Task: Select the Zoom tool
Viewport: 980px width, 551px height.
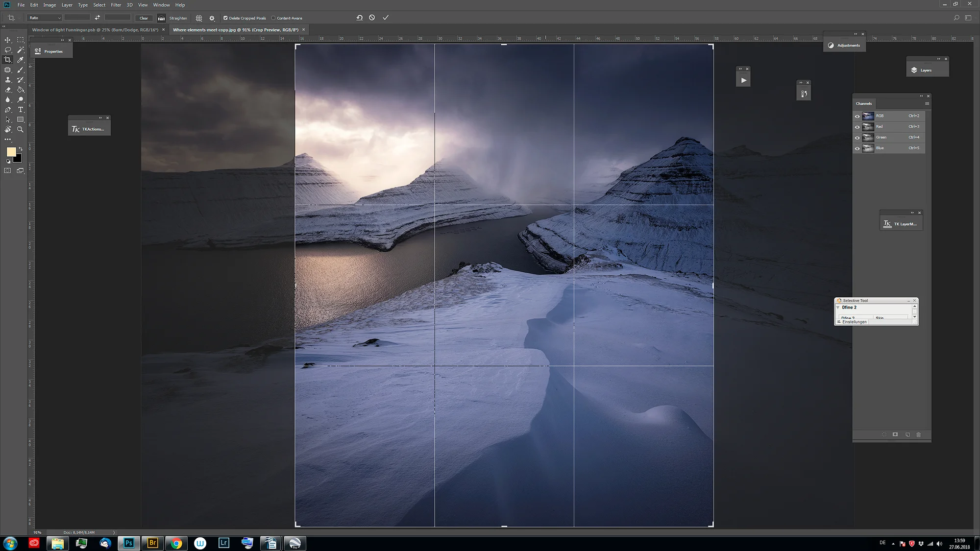Action: coord(21,129)
